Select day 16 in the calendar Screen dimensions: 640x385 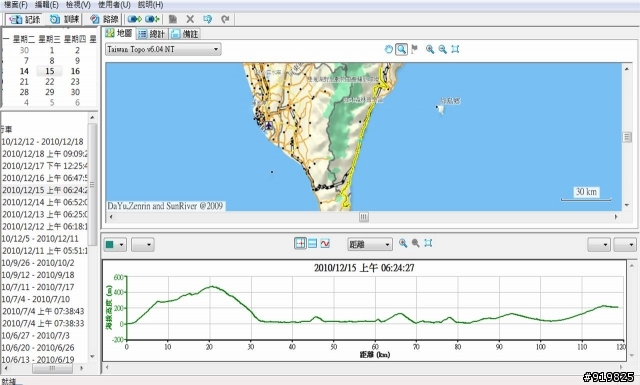click(x=75, y=71)
